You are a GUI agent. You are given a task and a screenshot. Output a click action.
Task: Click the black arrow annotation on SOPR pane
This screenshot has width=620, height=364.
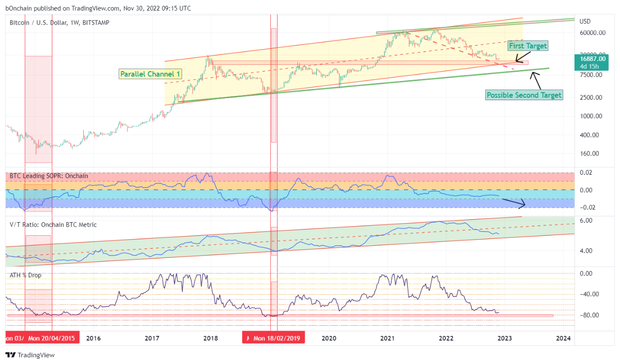click(514, 202)
